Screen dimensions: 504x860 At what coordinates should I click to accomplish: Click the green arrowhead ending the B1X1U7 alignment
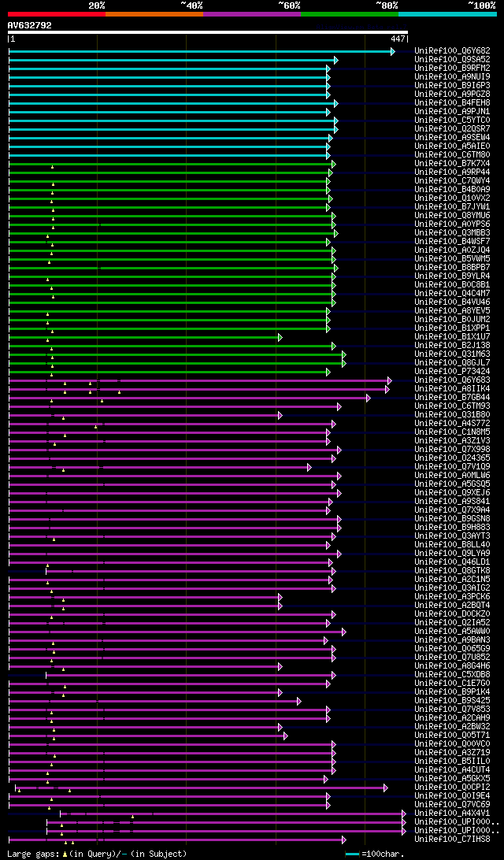point(280,337)
